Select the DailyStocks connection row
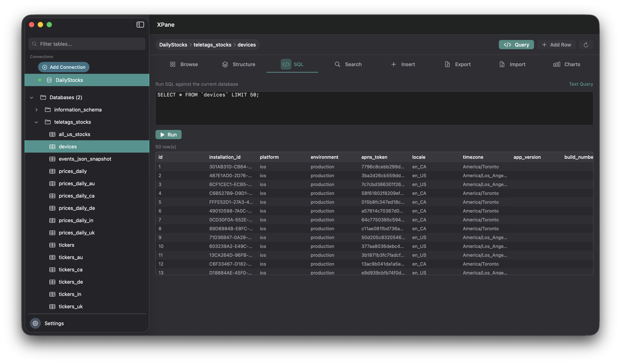The image size is (621, 364). tap(87, 80)
